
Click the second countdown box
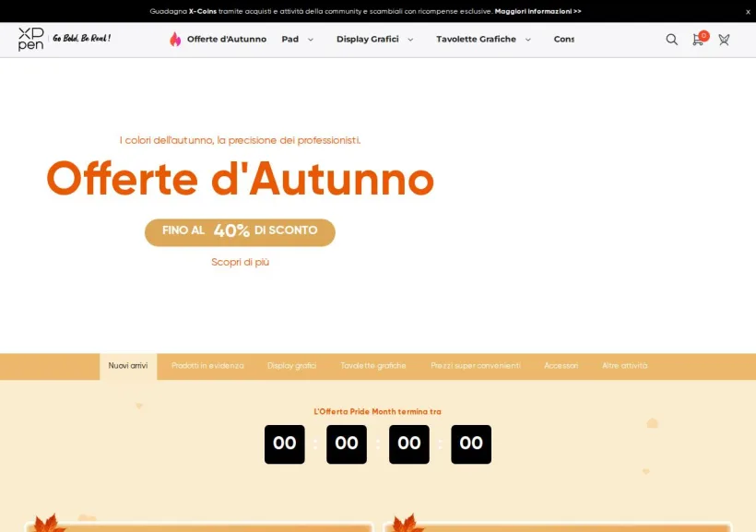347,444
